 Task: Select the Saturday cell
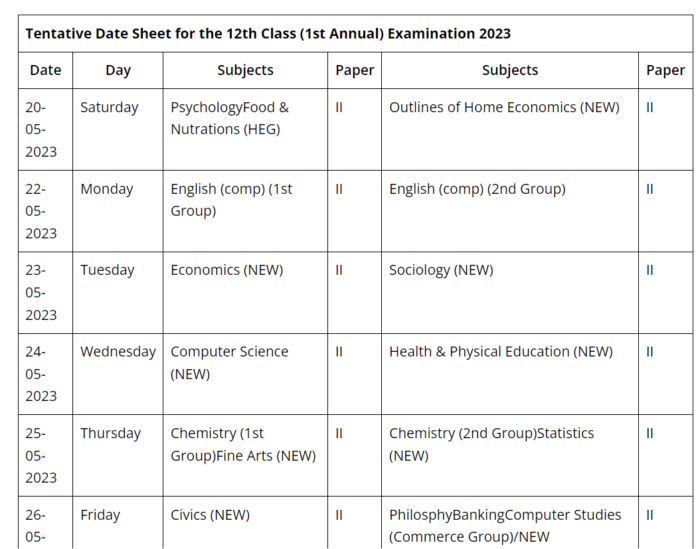pyautogui.click(x=109, y=107)
